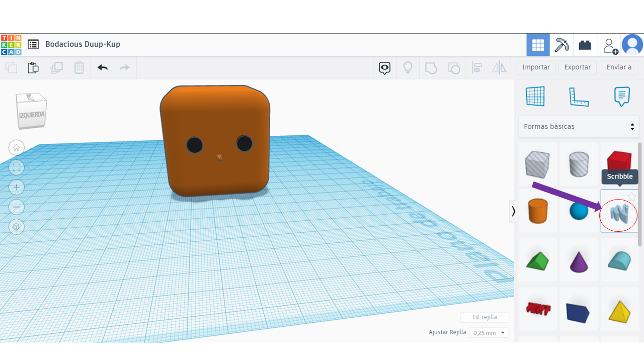Click the Zoom in plus button

click(x=16, y=187)
